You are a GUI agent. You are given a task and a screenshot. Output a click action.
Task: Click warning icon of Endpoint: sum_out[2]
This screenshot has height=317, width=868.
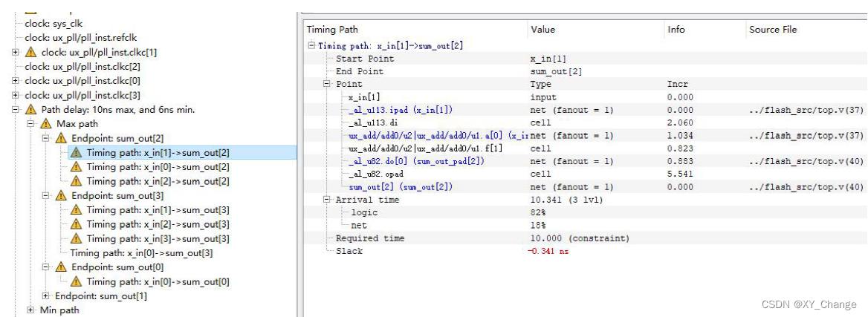(60, 138)
